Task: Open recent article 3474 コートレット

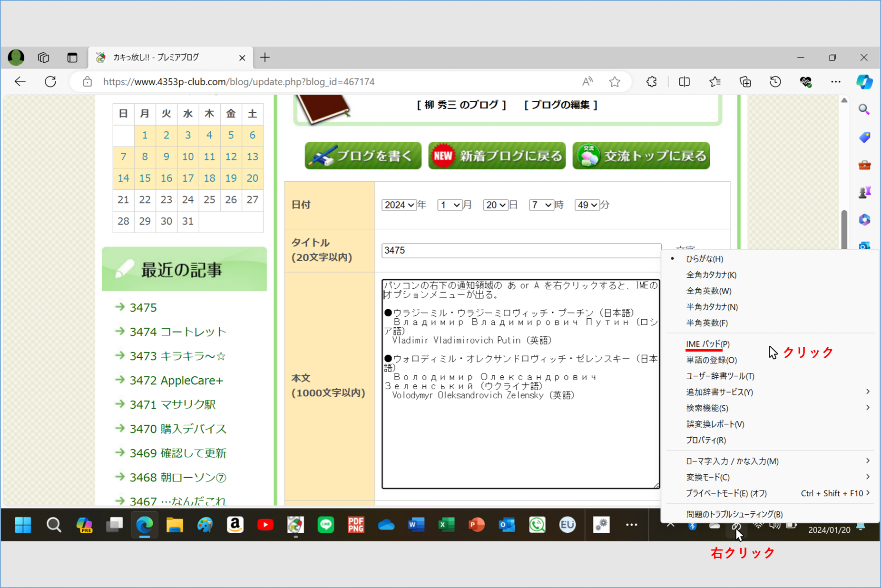Action: 178,332
